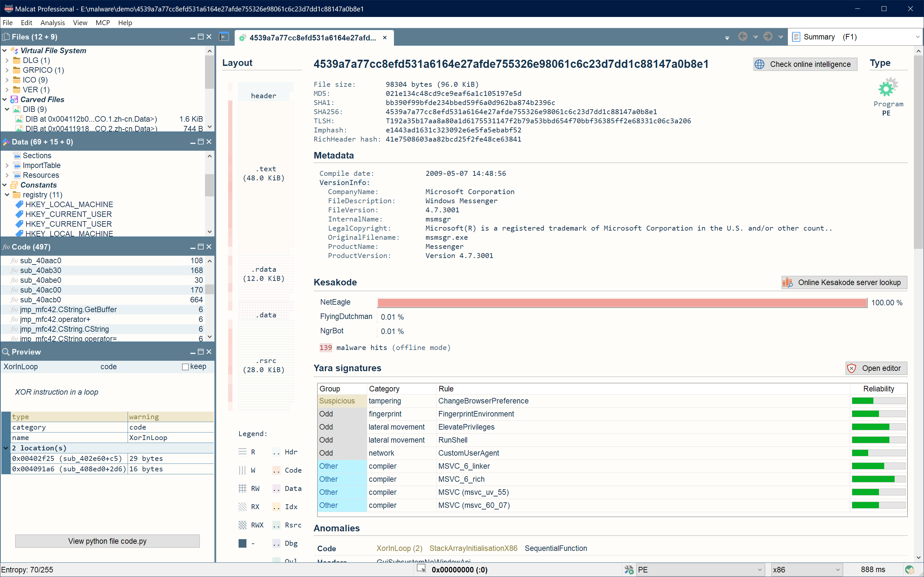
Task: Select the first HKEY_LOCAL_MACHINE registry constant
Action: pyautogui.click(x=69, y=205)
